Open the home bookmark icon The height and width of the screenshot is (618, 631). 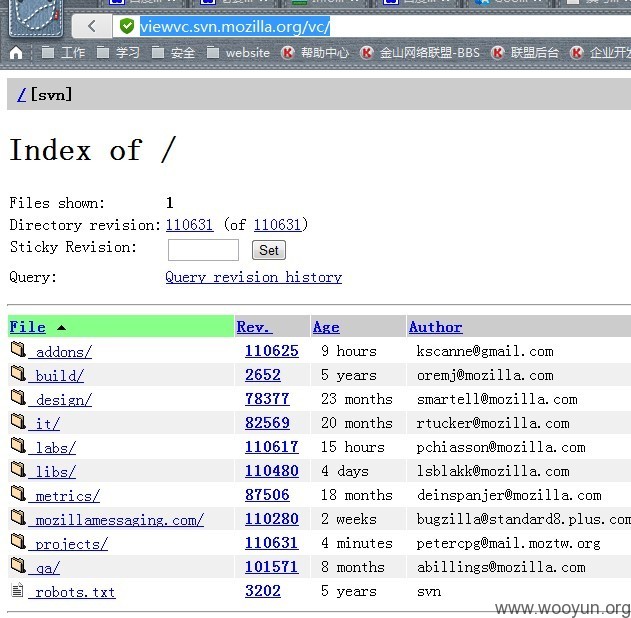[x=16, y=53]
